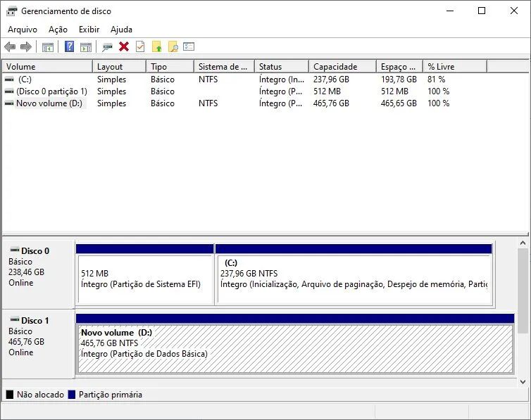Click drive icon of (C:) row
531x420 pixels.
point(9,79)
